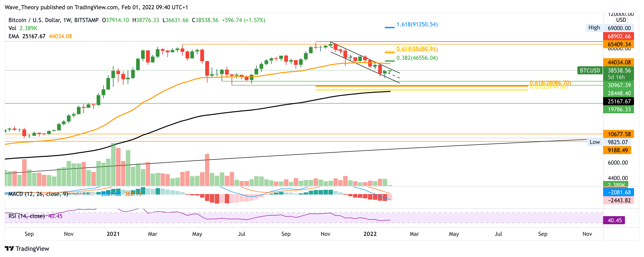The image size is (644, 257).
Task: Select the Bitcoin / U.S. Dollar legend title
Action: pyautogui.click(x=53, y=20)
